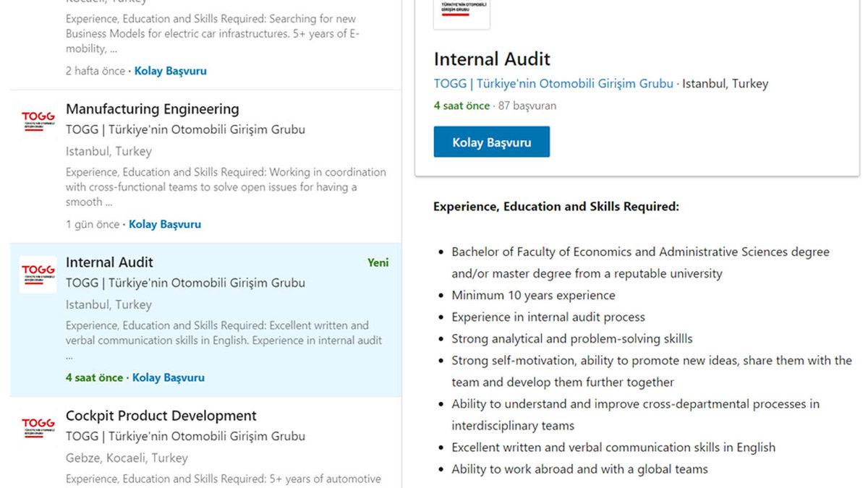Click the Internal Audit heading in the detail panel
Viewport: 868px width, 488px height.
coord(492,59)
